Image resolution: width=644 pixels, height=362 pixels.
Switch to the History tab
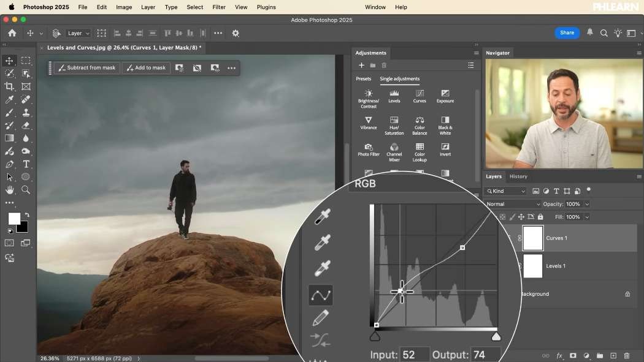(x=518, y=176)
